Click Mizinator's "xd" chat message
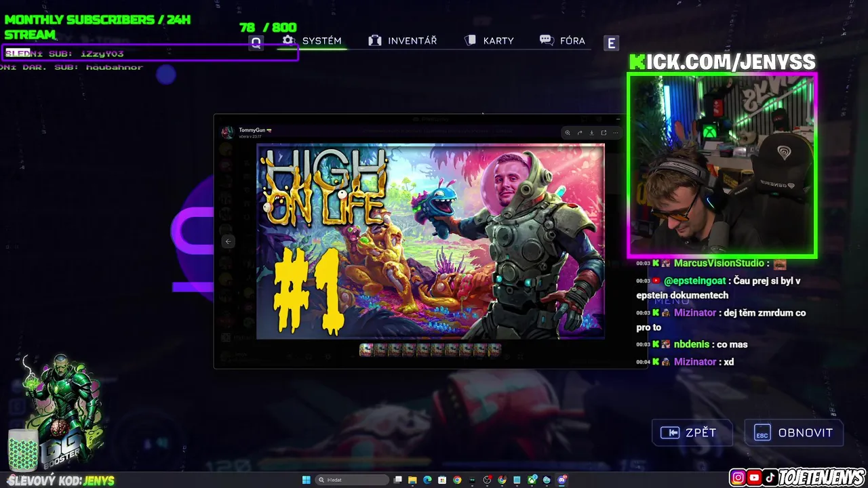Viewport: 868px width, 488px height. click(729, 362)
